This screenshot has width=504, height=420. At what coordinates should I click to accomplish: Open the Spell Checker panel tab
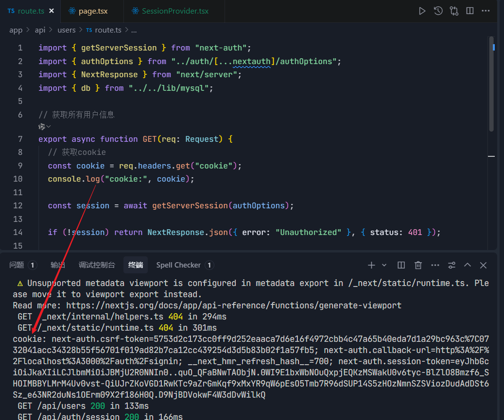tap(178, 265)
